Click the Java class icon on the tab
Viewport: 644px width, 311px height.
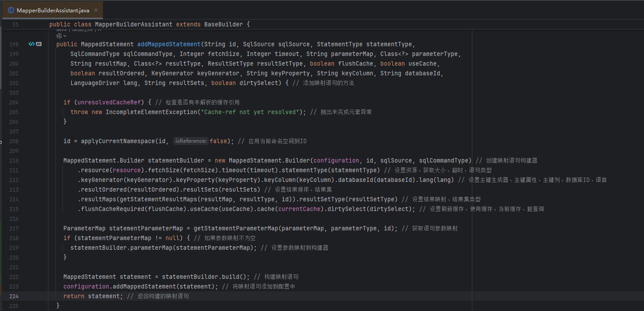[11, 10]
